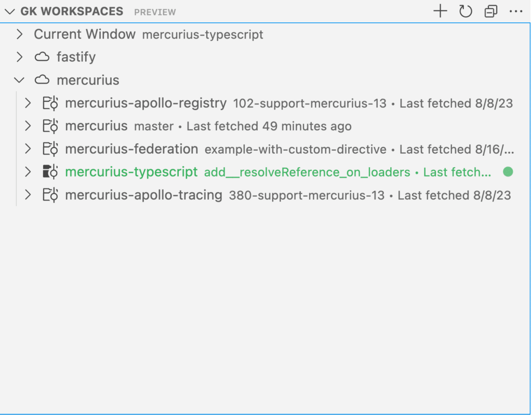Select the mercurius-apollo-tracing repository

(x=143, y=195)
